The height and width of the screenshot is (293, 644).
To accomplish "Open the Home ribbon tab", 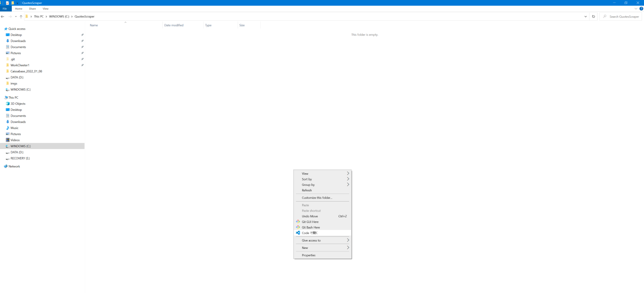I will click(x=19, y=8).
